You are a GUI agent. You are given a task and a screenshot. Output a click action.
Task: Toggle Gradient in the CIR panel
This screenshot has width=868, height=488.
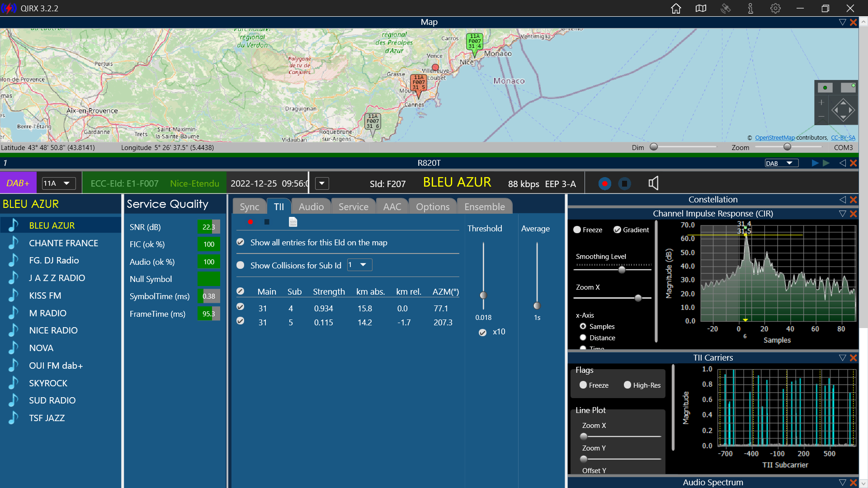click(x=617, y=230)
